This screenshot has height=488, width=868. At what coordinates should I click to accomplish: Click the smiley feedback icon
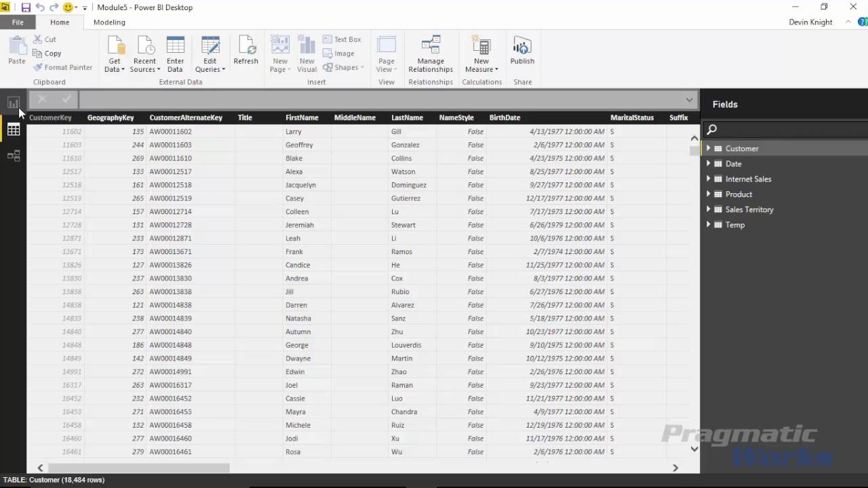[67, 7]
